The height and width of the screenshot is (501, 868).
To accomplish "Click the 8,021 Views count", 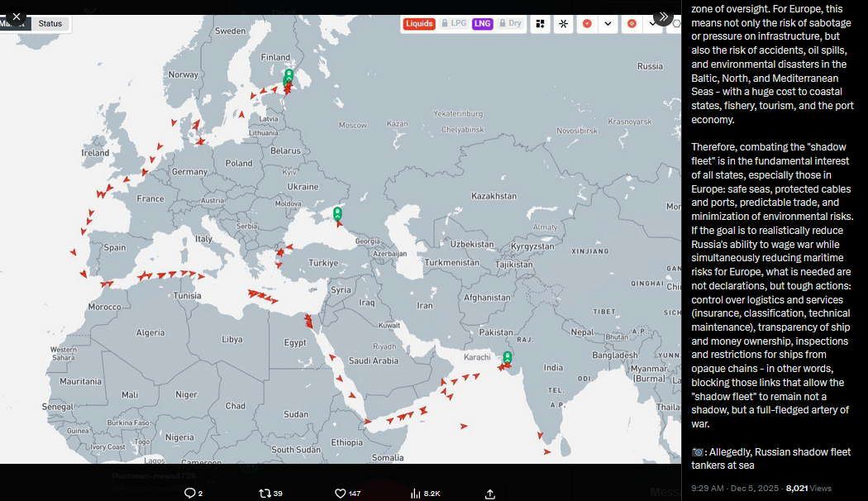I will click(x=808, y=489).
